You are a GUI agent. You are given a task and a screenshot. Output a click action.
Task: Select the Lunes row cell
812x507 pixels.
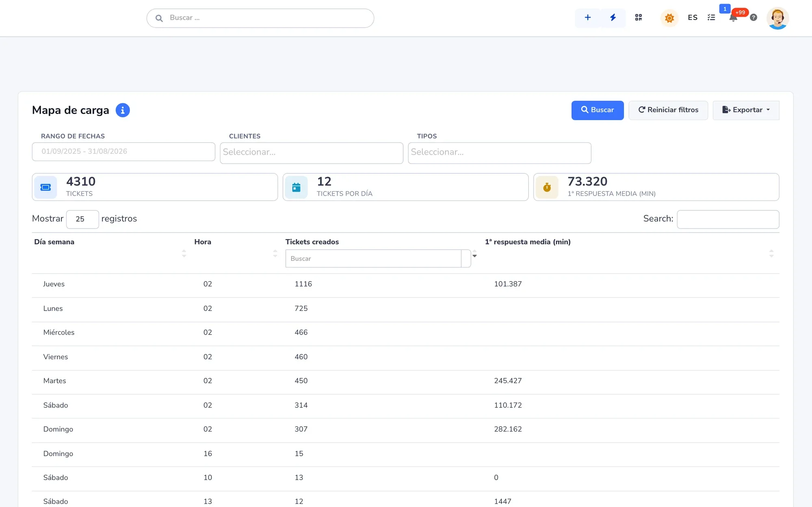[x=53, y=309]
